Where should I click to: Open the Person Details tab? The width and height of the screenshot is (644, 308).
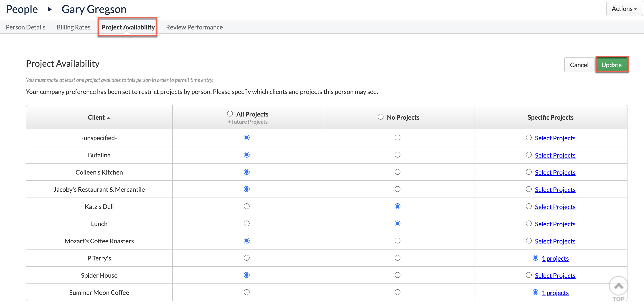click(x=25, y=27)
